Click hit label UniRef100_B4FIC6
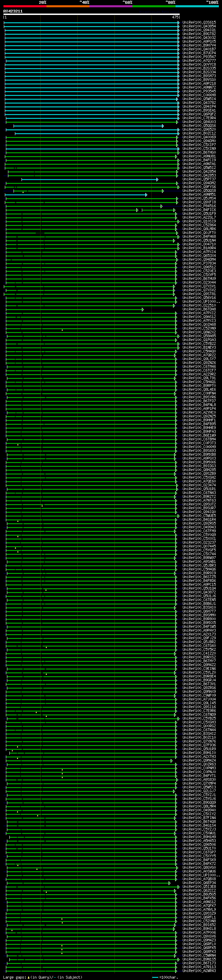Viewport: 222px width, 980px height. point(199,210)
